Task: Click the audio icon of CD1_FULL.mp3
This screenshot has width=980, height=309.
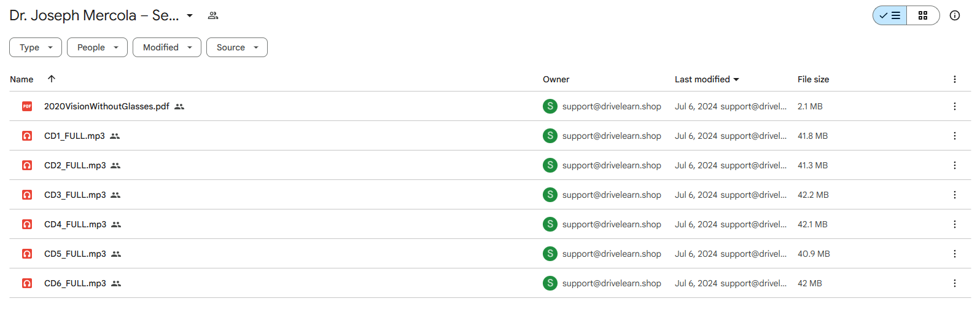Action: coord(27,136)
